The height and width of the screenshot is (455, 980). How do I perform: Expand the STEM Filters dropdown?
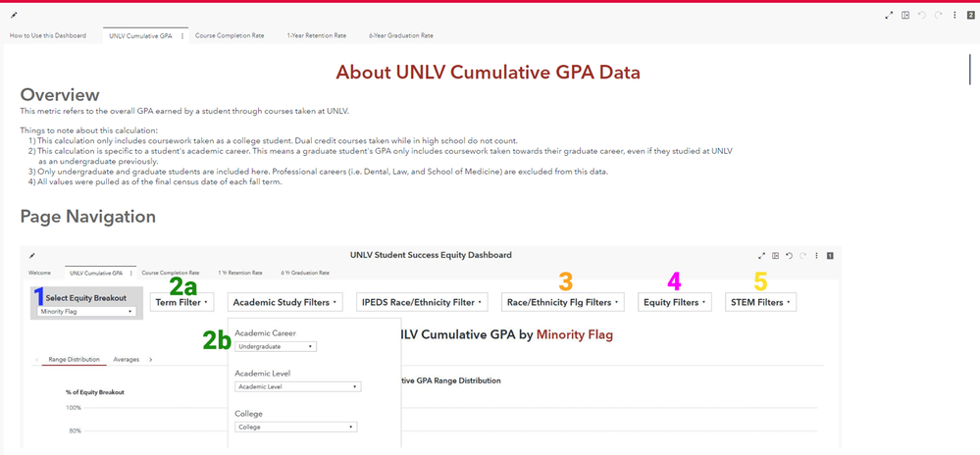coord(760,302)
